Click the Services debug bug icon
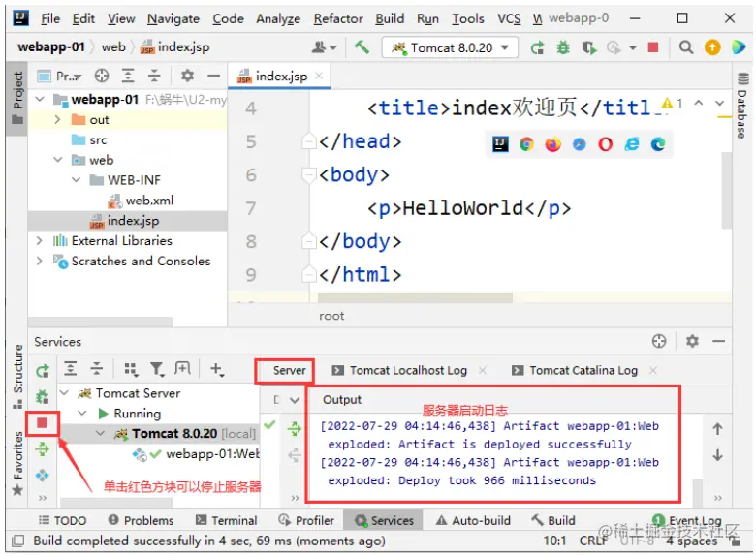Image resolution: width=756 pixels, height=556 pixels. 43,397
